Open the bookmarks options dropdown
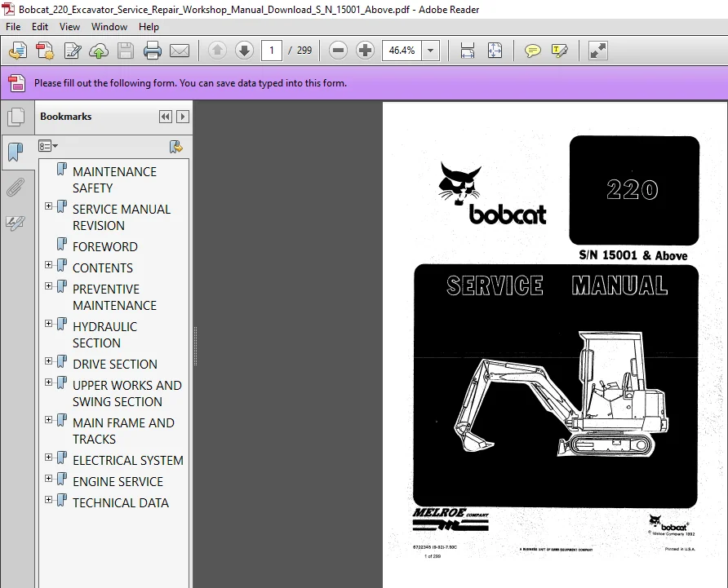 48,146
